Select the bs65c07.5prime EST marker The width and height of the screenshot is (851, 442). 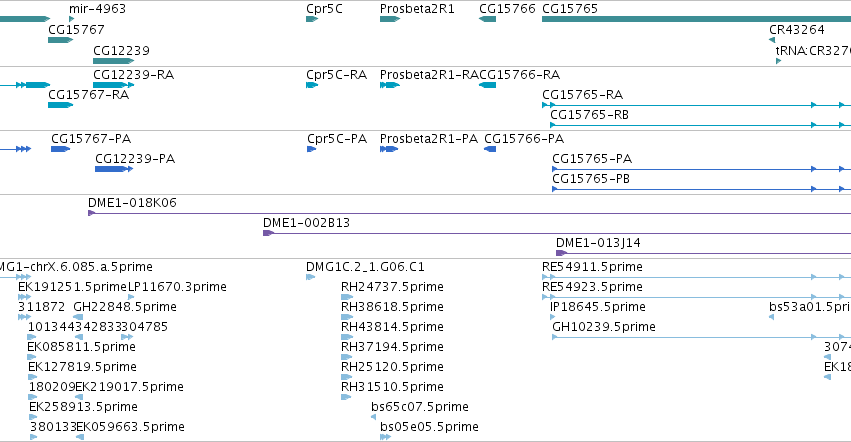pos(373,417)
